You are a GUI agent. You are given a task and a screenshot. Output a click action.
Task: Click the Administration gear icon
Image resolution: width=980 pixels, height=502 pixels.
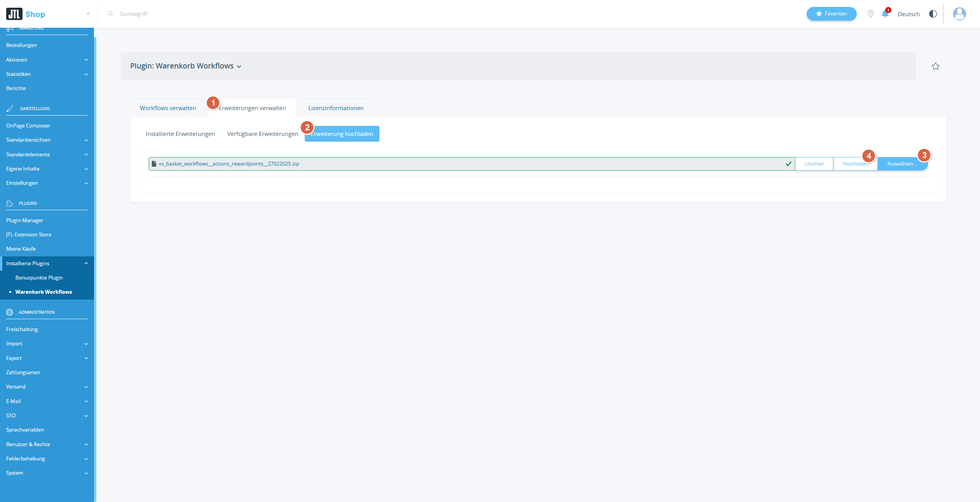coord(10,312)
